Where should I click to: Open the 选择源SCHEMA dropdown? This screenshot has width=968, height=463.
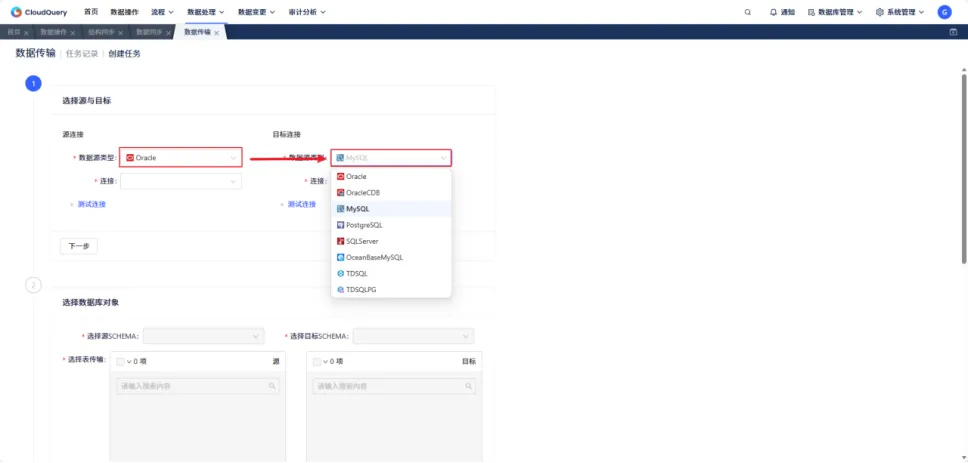[204, 336]
